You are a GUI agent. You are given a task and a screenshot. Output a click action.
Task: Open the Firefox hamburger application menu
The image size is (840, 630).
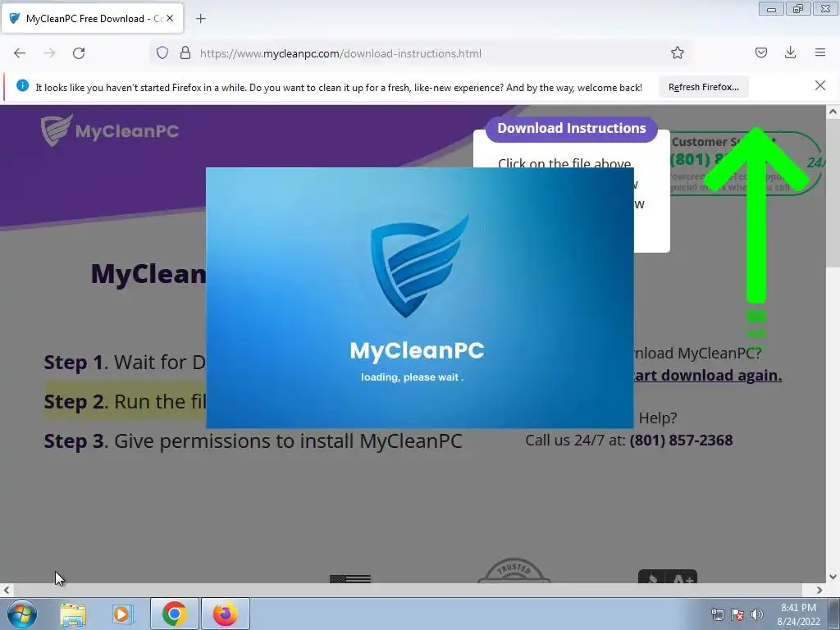pyautogui.click(x=820, y=52)
